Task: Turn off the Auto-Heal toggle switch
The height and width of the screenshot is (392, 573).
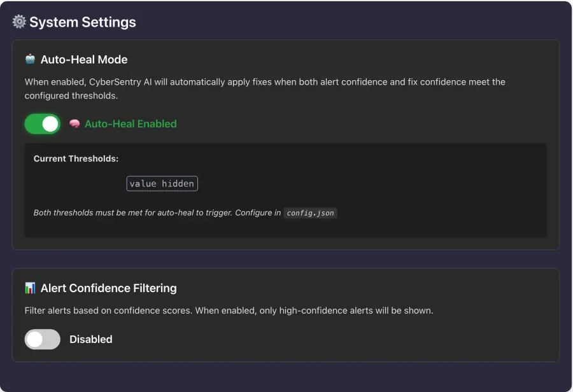Action: point(43,124)
